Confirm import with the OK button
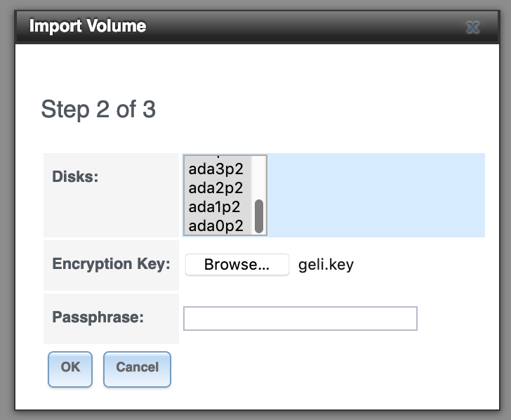 point(70,367)
